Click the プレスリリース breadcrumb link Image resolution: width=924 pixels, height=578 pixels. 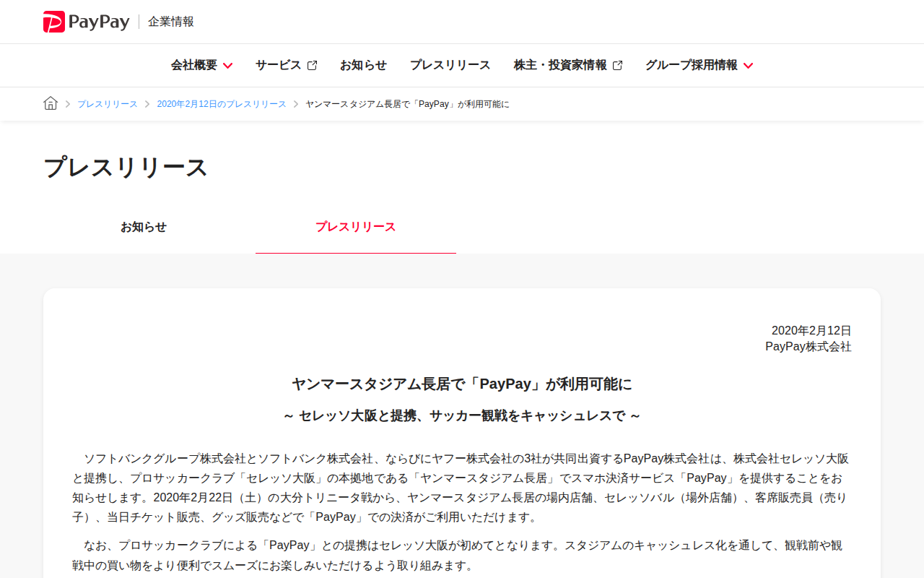tap(108, 104)
